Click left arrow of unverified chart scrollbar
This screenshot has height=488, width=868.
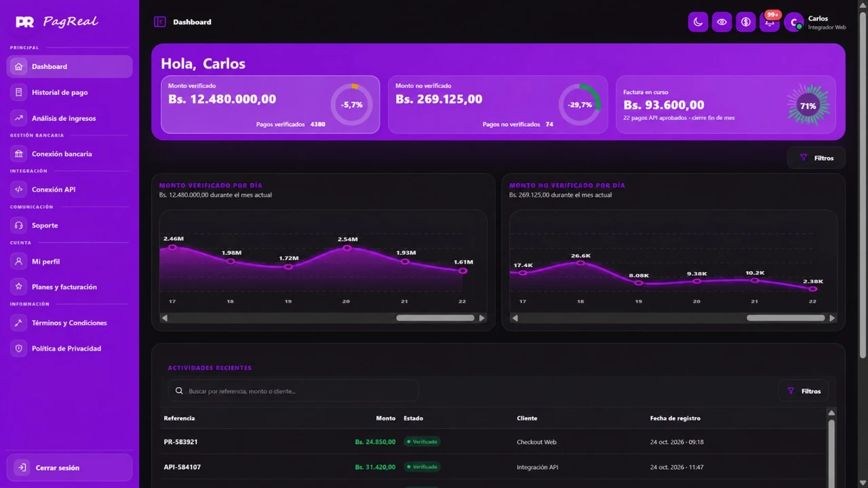(x=515, y=318)
